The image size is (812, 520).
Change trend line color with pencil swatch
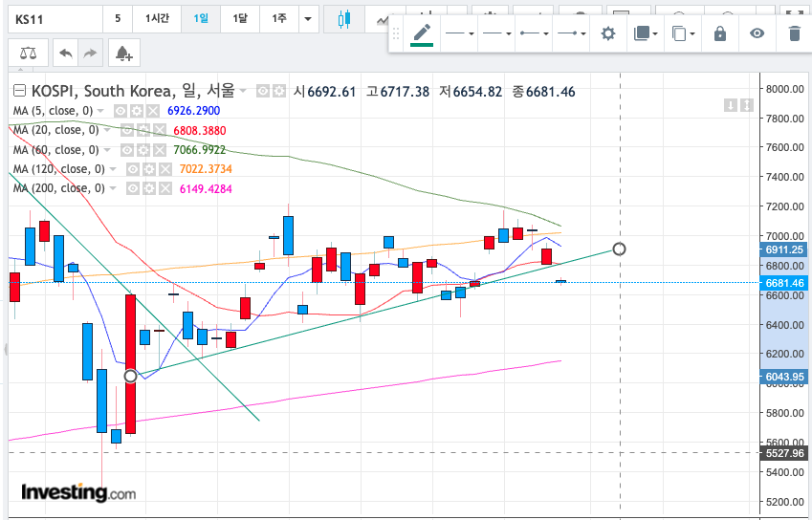(422, 34)
